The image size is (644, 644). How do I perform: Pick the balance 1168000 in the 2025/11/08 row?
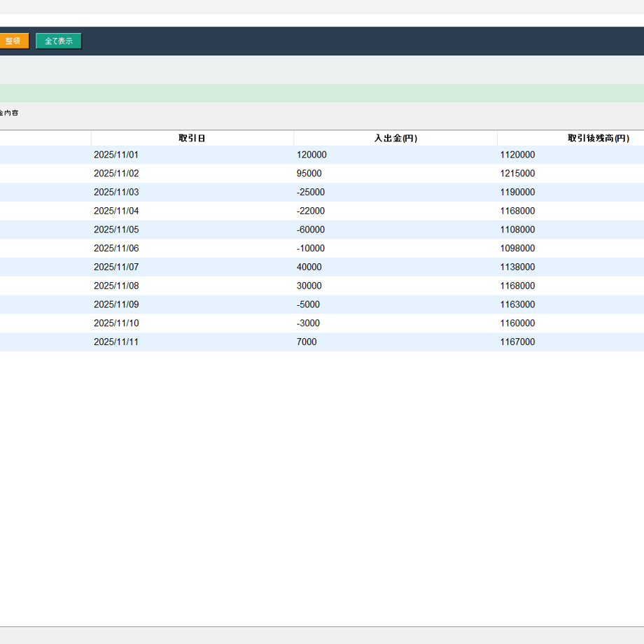click(517, 286)
